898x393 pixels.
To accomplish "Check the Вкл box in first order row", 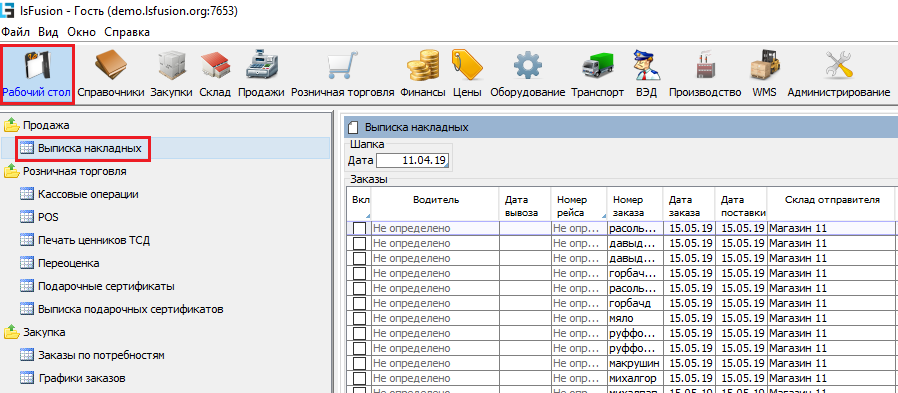I will 359,229.
